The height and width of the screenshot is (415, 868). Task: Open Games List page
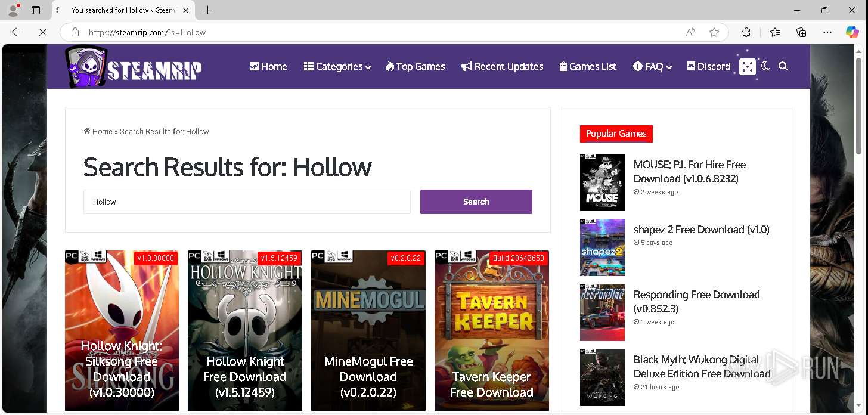pyautogui.click(x=588, y=66)
